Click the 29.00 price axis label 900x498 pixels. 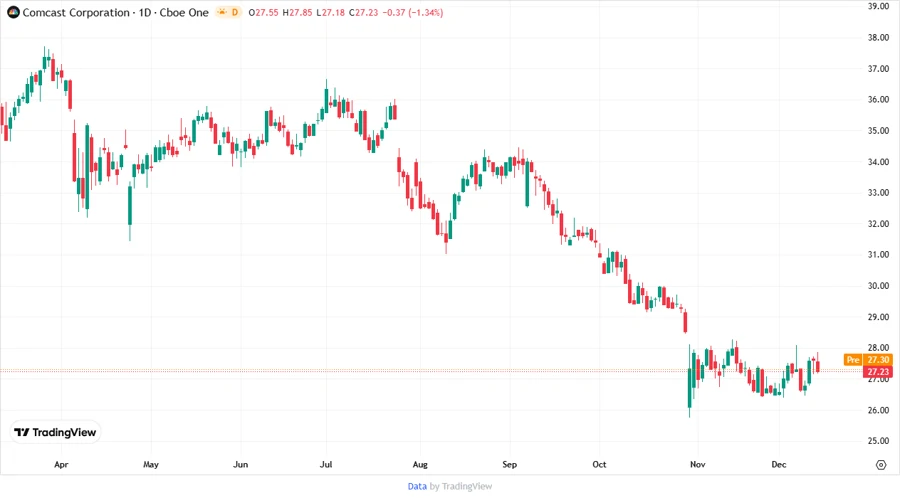(x=878, y=317)
